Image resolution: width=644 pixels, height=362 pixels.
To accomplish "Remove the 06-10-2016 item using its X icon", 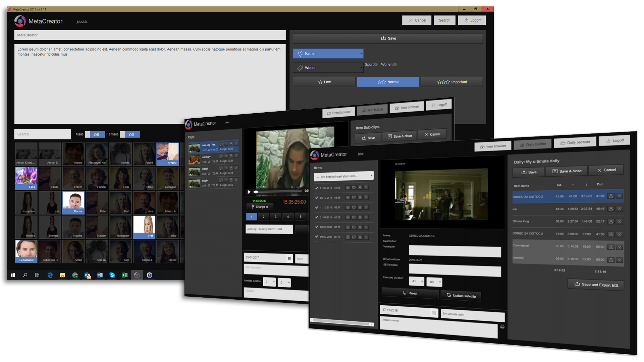I will (x=366, y=197).
